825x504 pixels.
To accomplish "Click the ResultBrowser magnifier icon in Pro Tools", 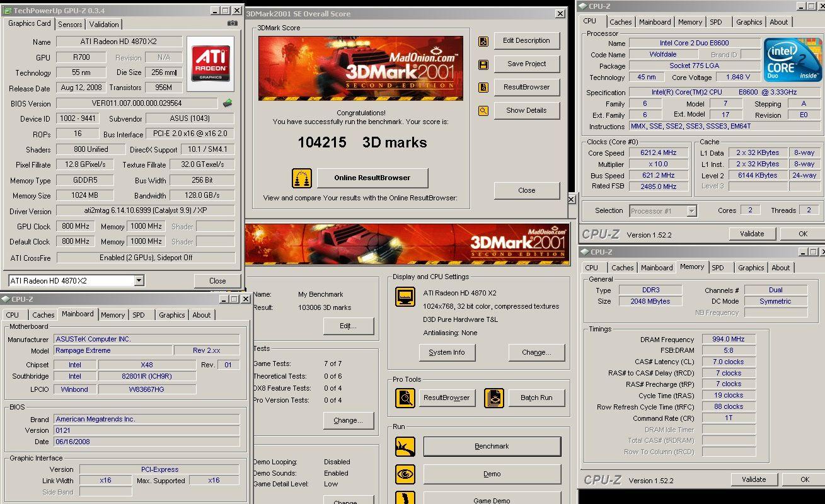I will [405, 398].
